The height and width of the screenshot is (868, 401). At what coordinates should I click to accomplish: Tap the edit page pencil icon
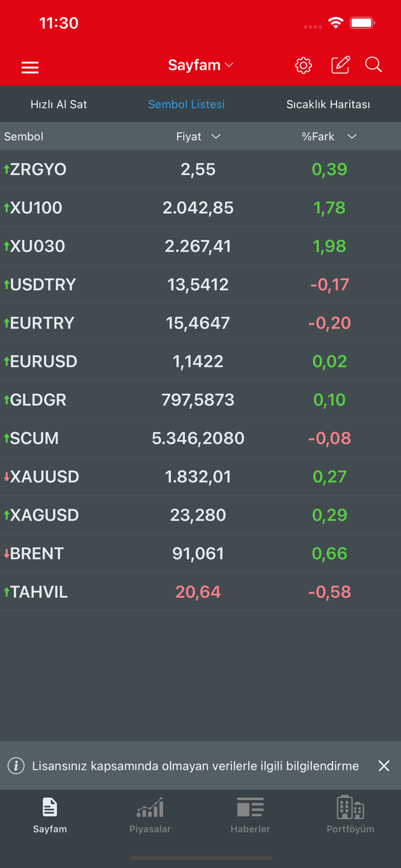(340, 65)
